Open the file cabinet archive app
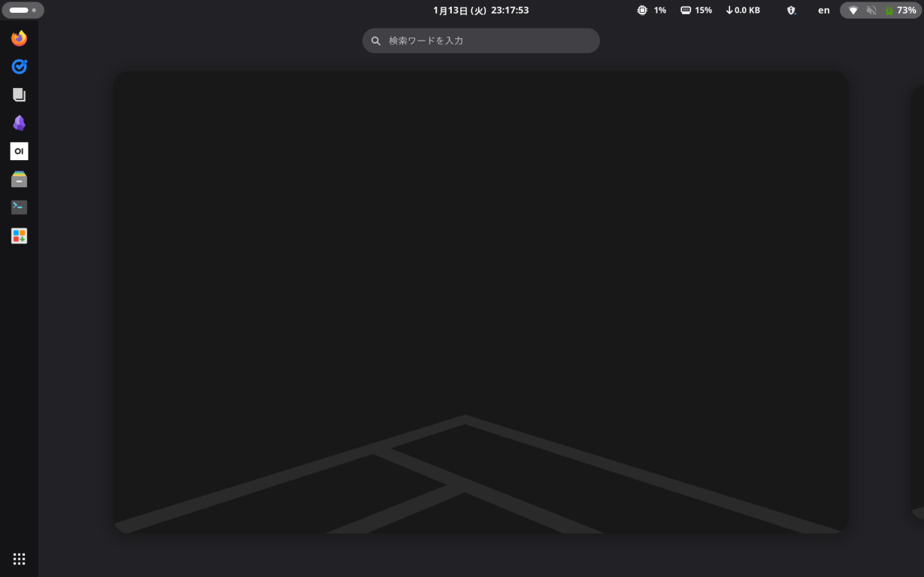This screenshot has width=924, height=577. click(x=19, y=179)
